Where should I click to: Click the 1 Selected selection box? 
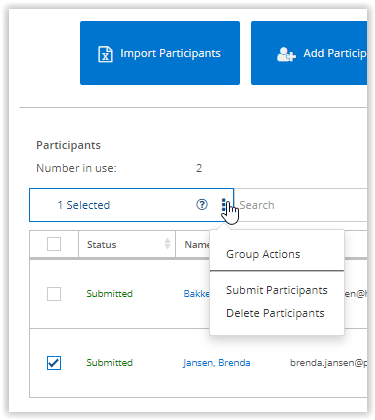pos(131,205)
